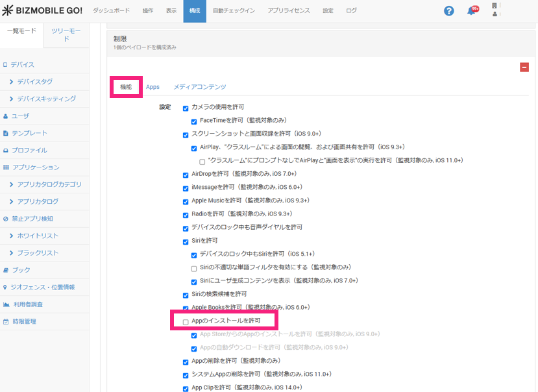
Task: Click the BIZMOBILE GO! logo
Action: [x=42, y=11]
